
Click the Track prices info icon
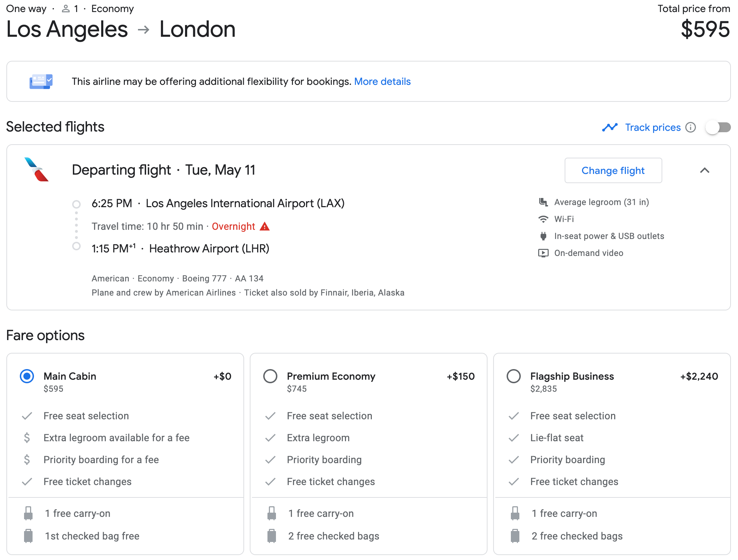click(690, 127)
